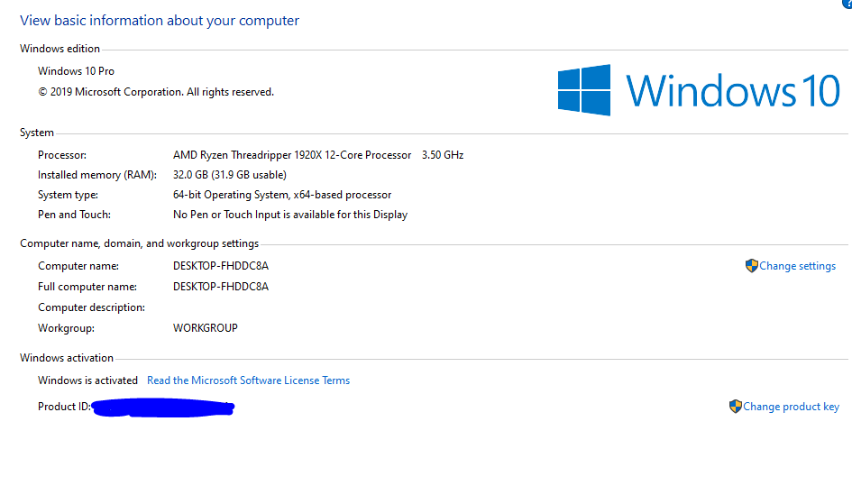
Task: Click the Computer name: label
Action: tap(78, 266)
